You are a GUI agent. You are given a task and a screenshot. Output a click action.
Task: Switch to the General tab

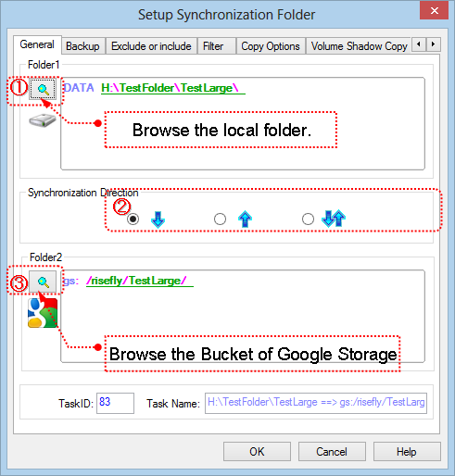pos(37,44)
